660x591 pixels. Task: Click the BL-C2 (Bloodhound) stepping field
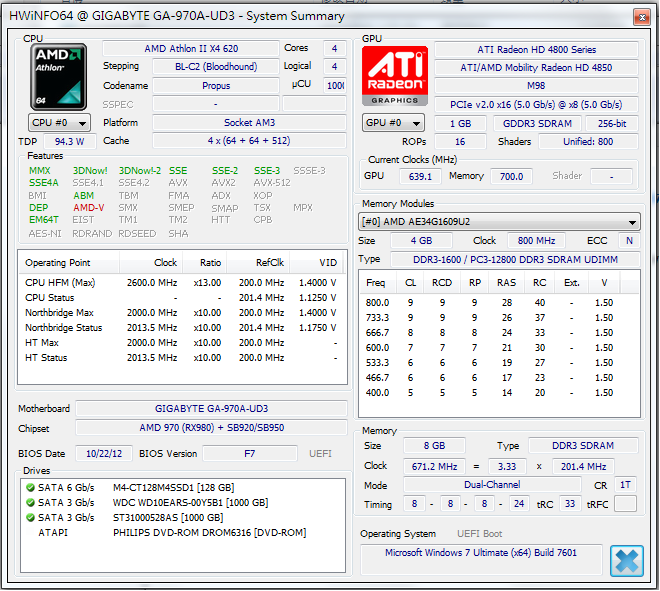(x=216, y=67)
